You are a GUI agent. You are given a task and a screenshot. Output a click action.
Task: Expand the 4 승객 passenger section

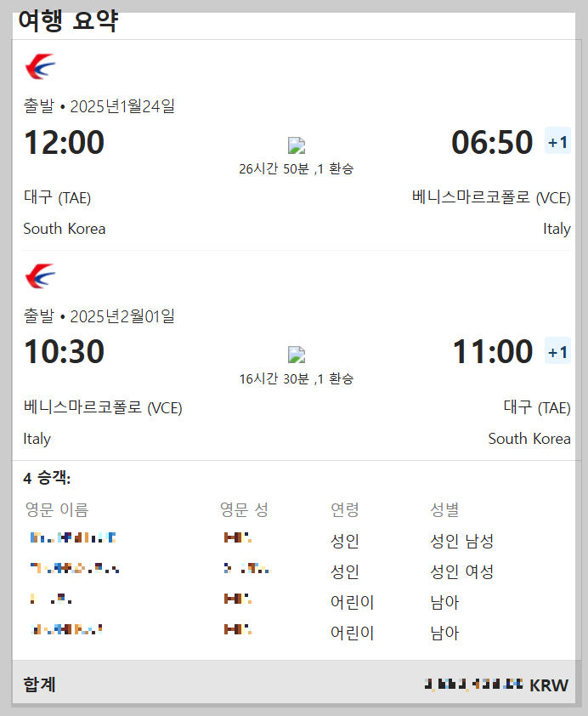pos(47,479)
